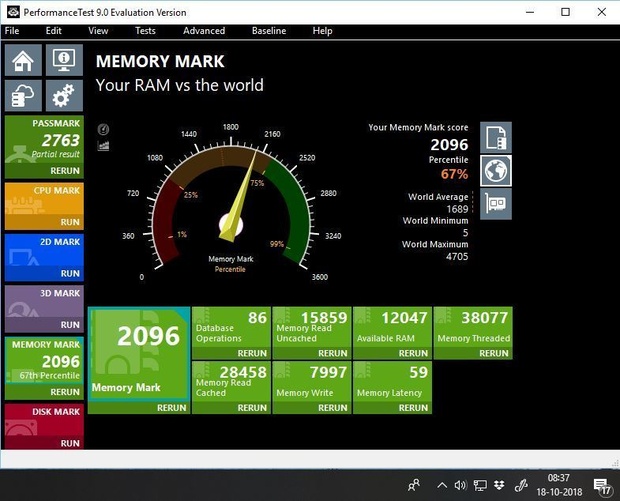Rerun Memory Read Uncached test
This screenshot has width=620, height=501.
(x=333, y=353)
